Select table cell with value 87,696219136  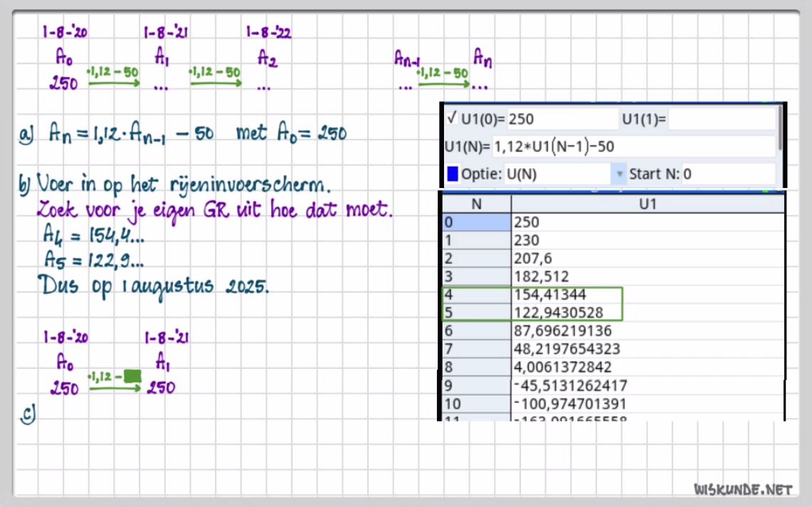(648, 330)
